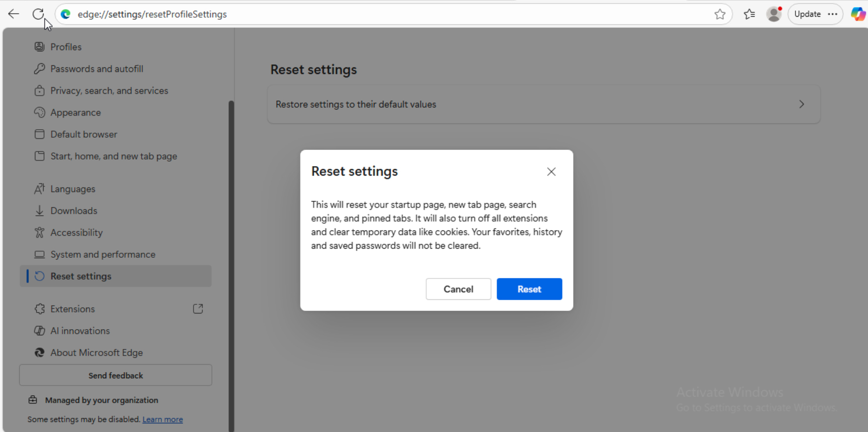Open Accessibility settings
The height and width of the screenshot is (432, 868).
click(x=116, y=232)
